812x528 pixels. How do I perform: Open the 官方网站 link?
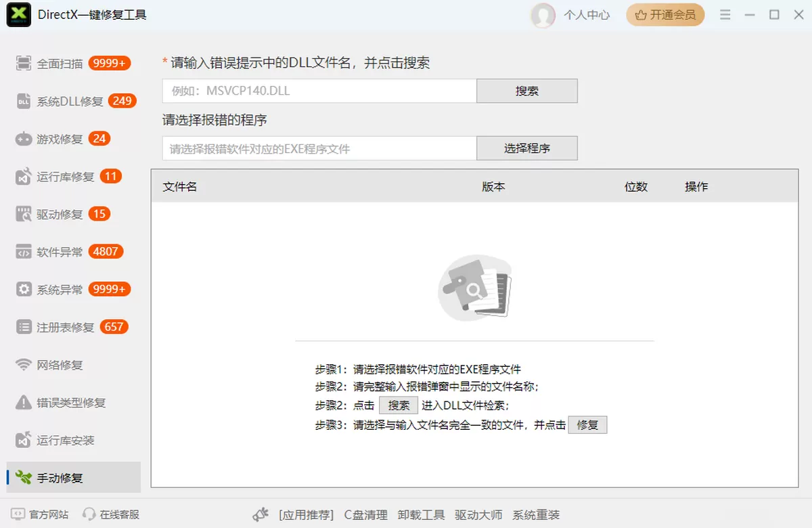[49, 514]
